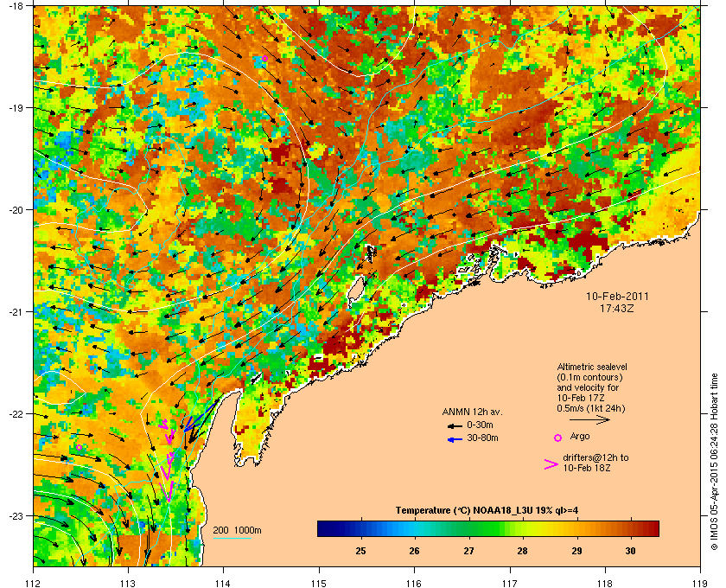Image resolution: width=726 pixels, height=588 pixels.
Task: Click the blue ANMN arrow on the map
Action: (x=201, y=416)
